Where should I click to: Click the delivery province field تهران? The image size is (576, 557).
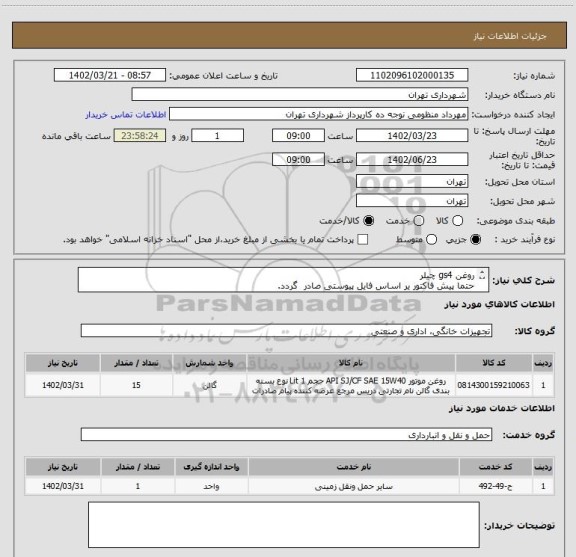(412, 181)
